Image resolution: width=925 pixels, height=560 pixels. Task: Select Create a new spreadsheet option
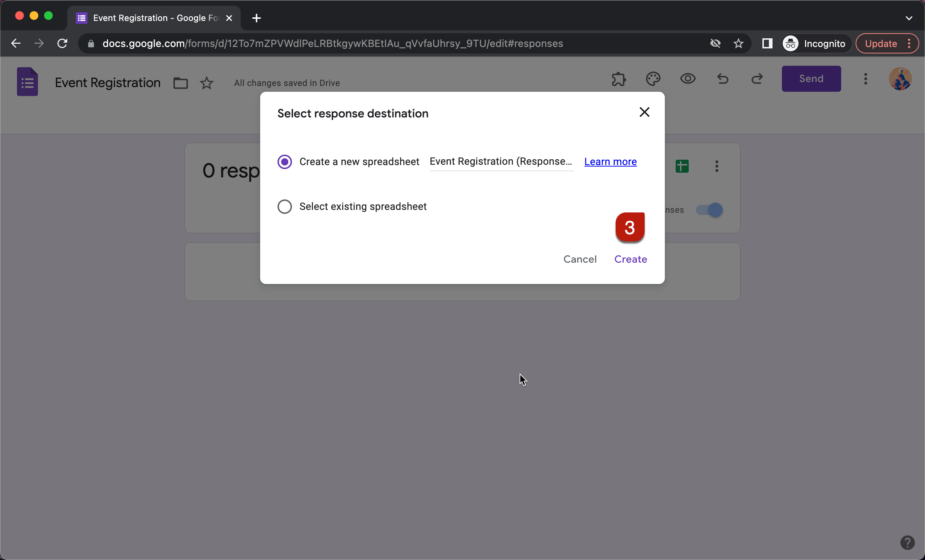click(285, 162)
